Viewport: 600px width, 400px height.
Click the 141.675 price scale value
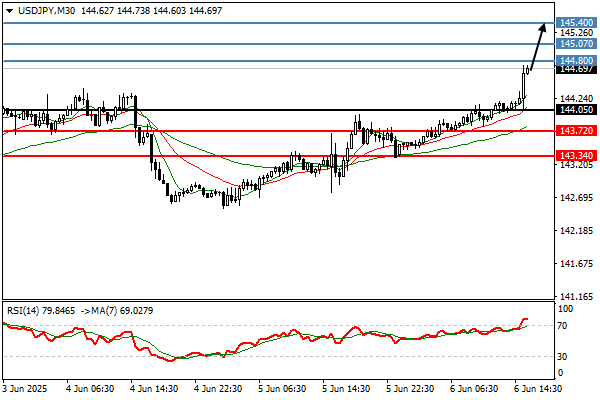point(576,264)
